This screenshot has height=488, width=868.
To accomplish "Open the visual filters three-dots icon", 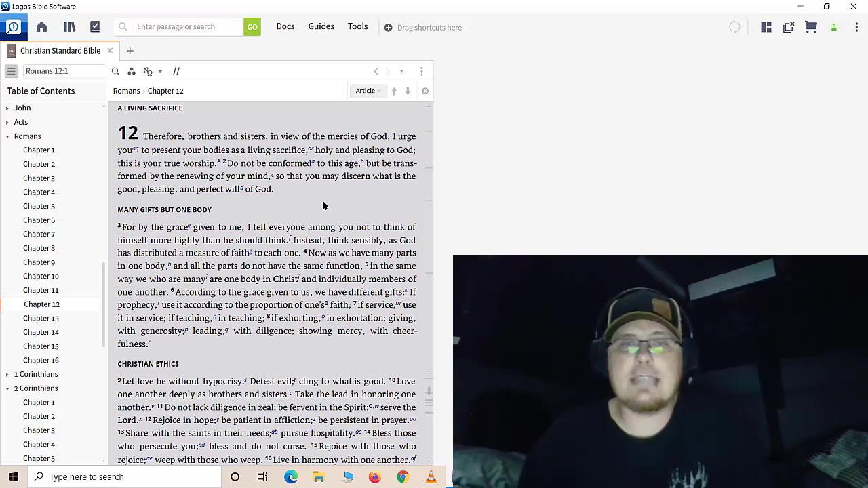I will pos(132,71).
